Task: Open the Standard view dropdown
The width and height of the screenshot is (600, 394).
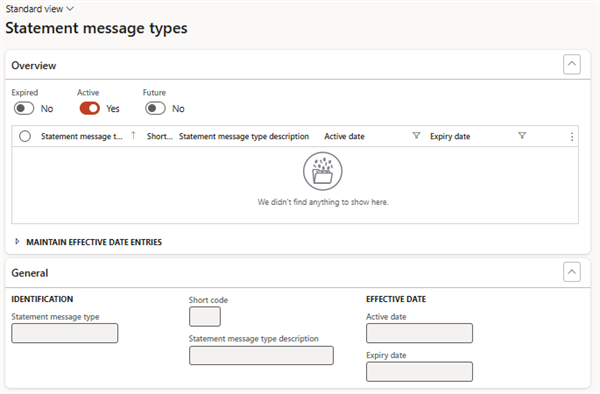Action: point(39,9)
